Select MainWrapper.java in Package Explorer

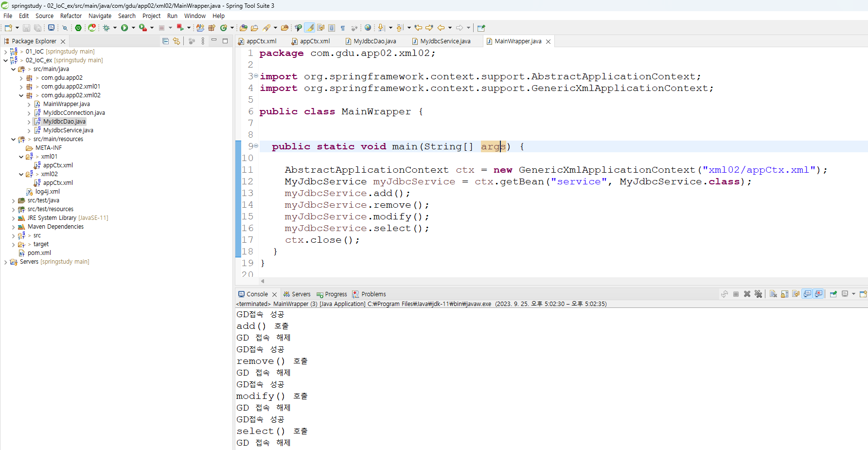point(66,104)
